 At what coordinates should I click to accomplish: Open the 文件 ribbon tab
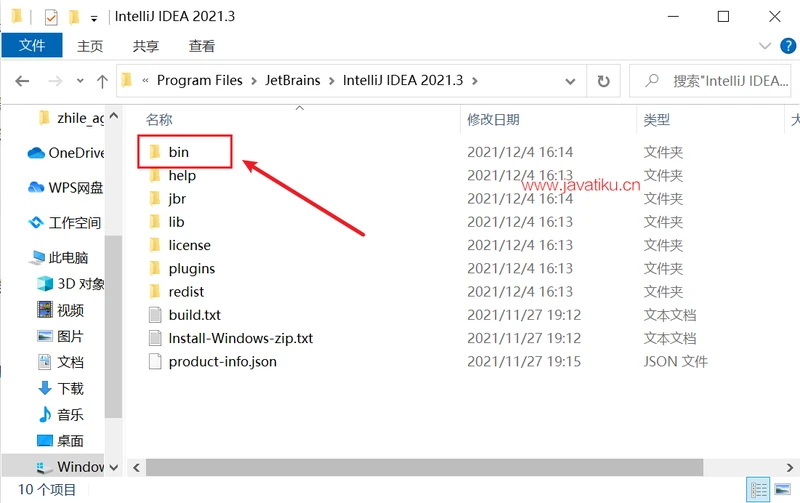pyautogui.click(x=32, y=45)
